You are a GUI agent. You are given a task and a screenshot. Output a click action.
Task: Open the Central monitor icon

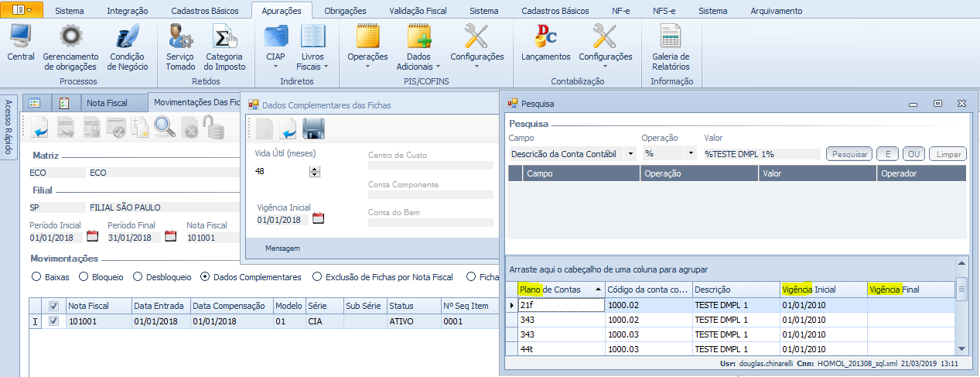[x=20, y=36]
